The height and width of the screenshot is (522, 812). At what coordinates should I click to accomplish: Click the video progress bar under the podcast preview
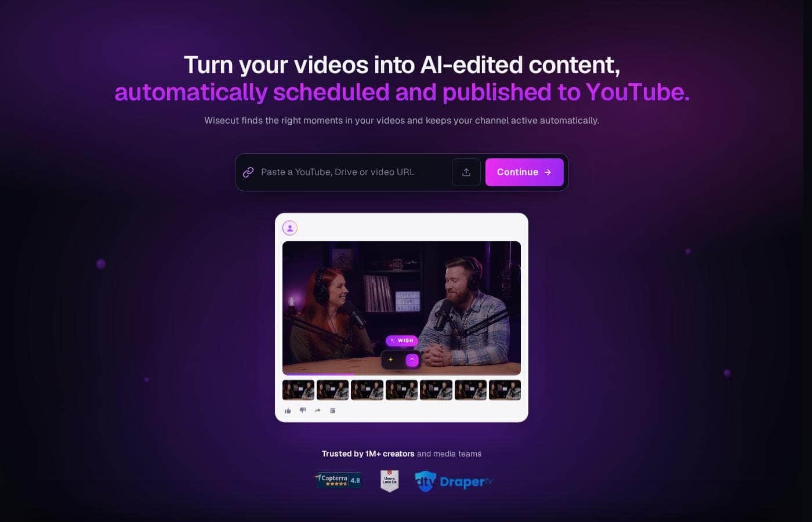coord(401,375)
